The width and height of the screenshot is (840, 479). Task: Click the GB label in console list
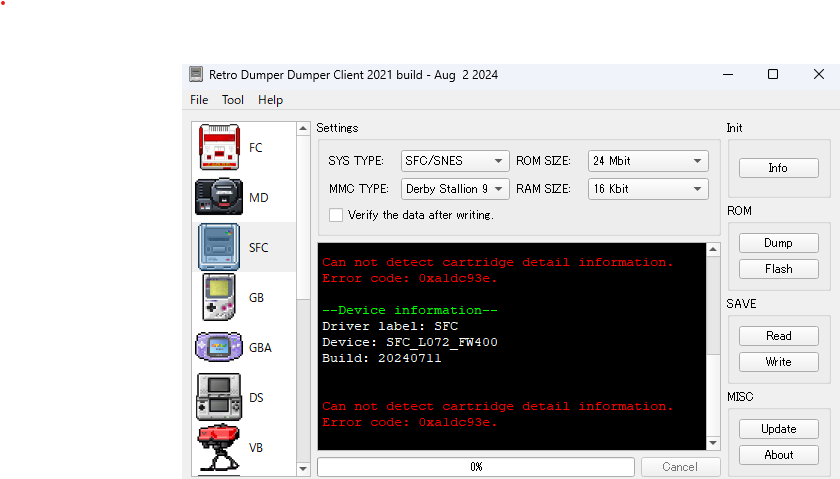(256, 297)
